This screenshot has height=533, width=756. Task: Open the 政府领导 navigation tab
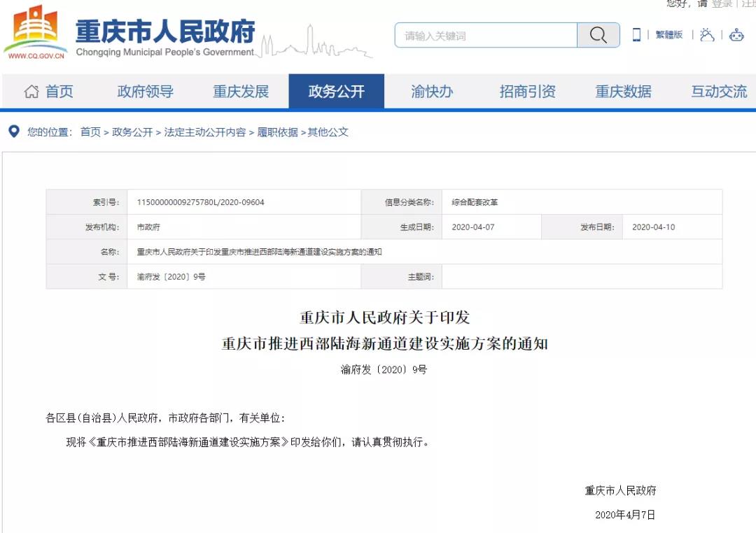pos(145,91)
